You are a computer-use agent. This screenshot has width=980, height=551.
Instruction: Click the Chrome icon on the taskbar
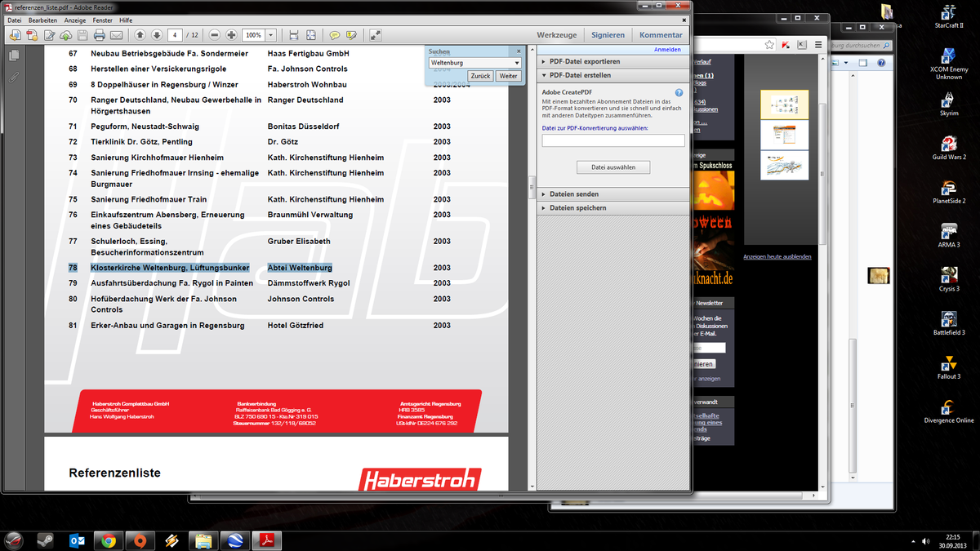click(109, 540)
